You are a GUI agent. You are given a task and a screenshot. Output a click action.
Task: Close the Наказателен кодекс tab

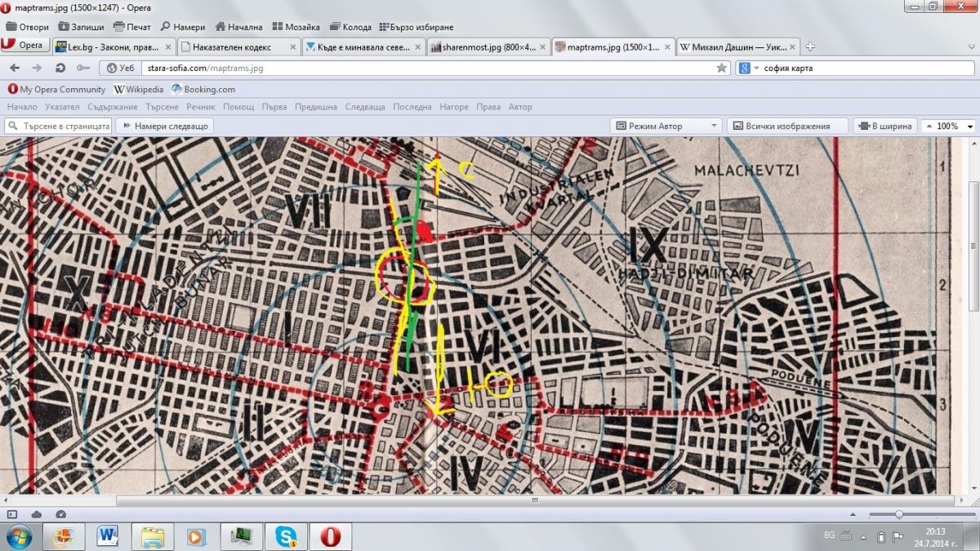292,47
